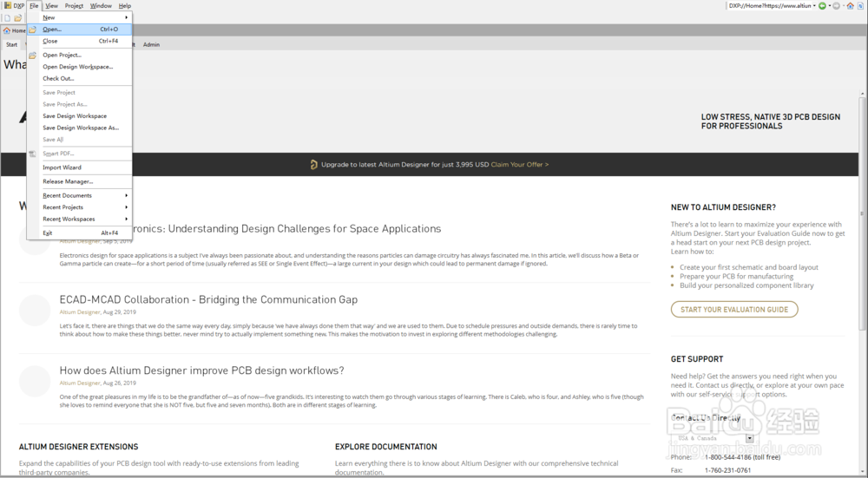
Task: Select Save Design Workspace As... entry
Action: 79,128
